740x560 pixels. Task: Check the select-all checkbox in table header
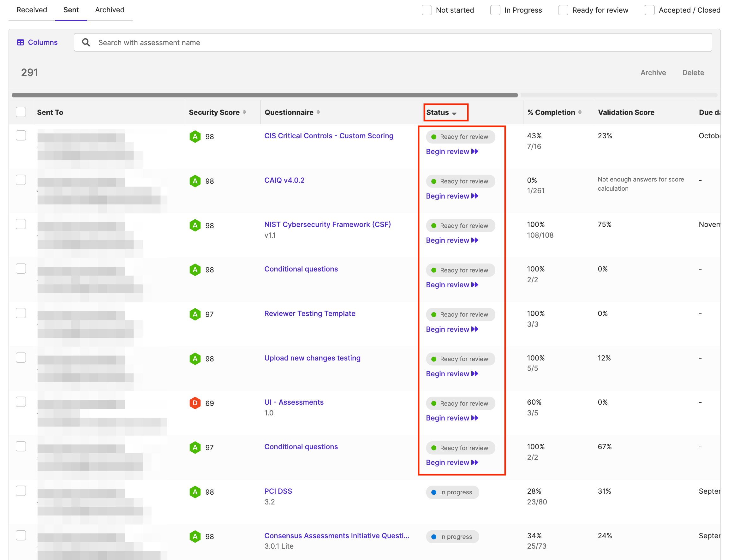(x=21, y=112)
